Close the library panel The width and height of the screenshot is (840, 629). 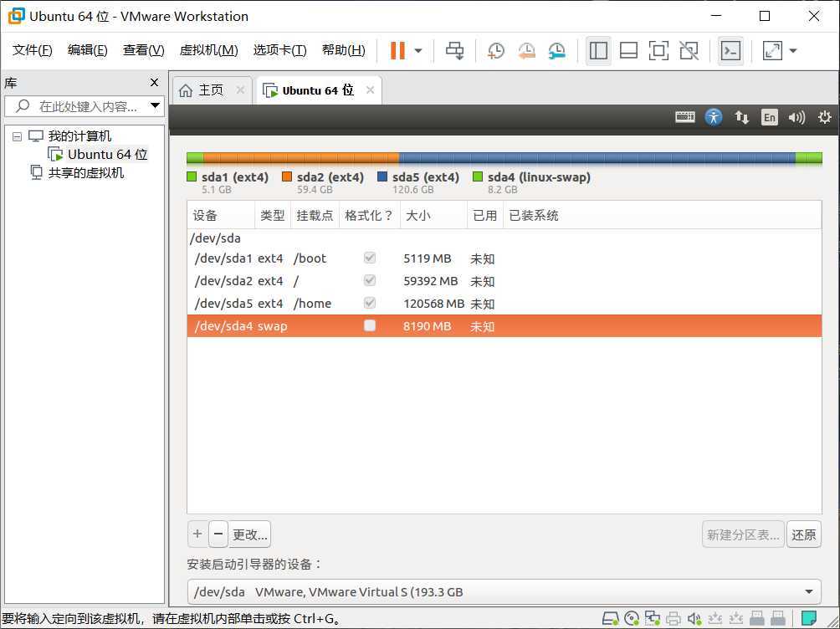coord(154,83)
